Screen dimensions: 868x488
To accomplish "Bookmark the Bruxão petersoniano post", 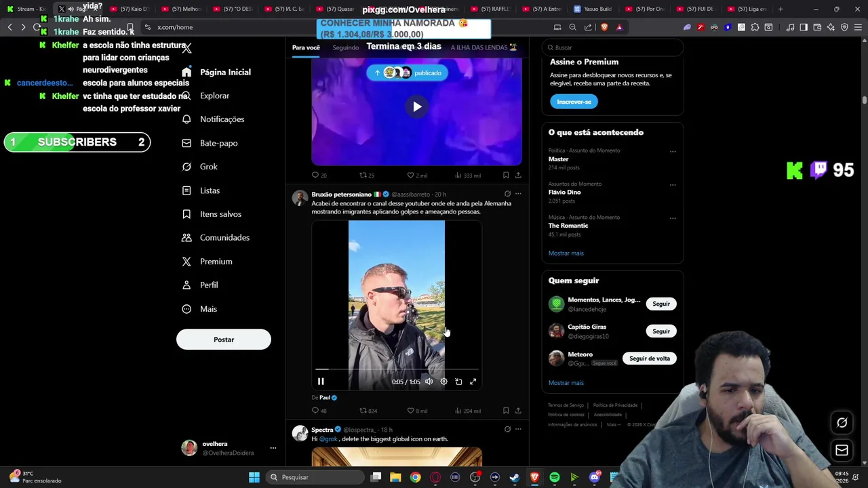I will coord(506,411).
